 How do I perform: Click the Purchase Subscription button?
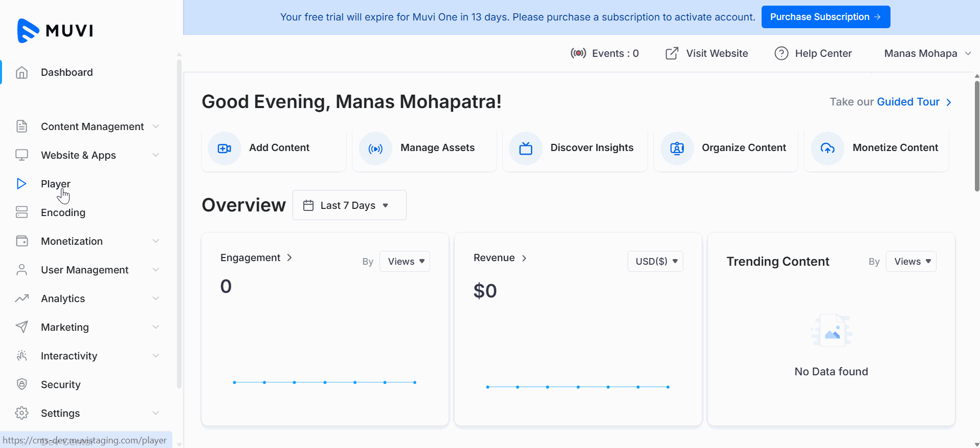(826, 17)
